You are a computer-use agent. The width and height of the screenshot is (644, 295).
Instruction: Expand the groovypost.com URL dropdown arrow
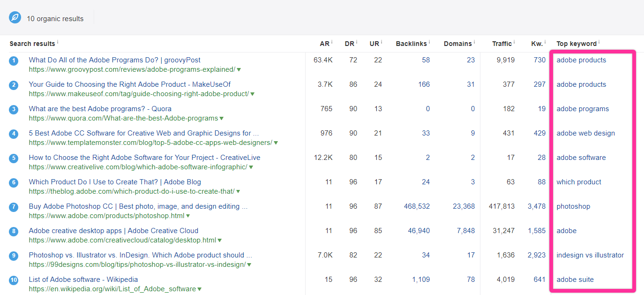pos(239,70)
